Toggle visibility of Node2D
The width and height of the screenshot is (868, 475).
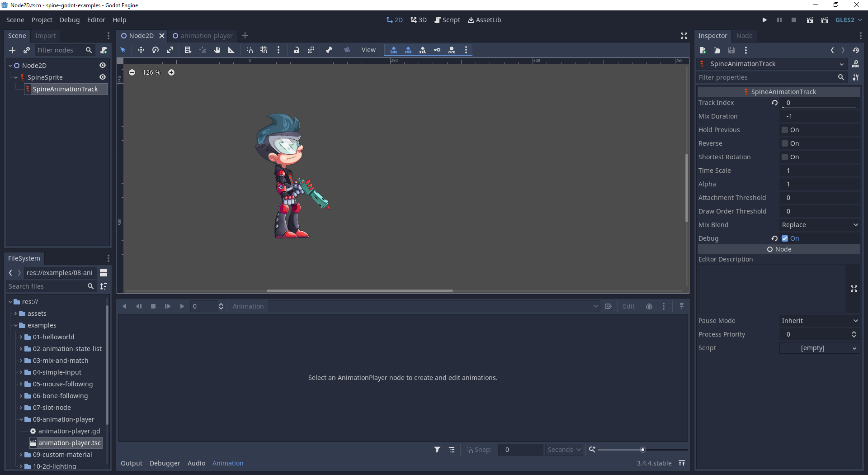103,66
